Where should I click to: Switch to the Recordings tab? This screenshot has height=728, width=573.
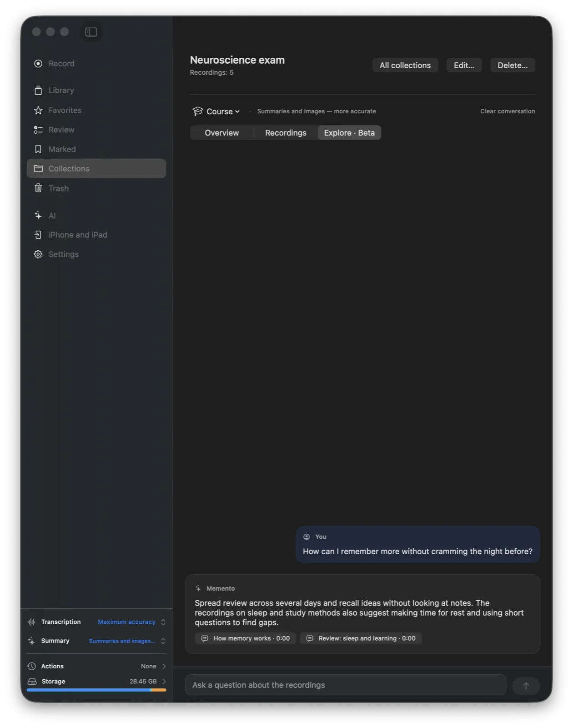[286, 133]
